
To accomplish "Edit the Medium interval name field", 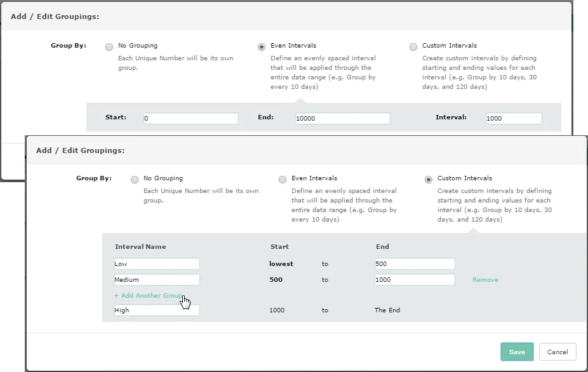I will (x=157, y=279).
